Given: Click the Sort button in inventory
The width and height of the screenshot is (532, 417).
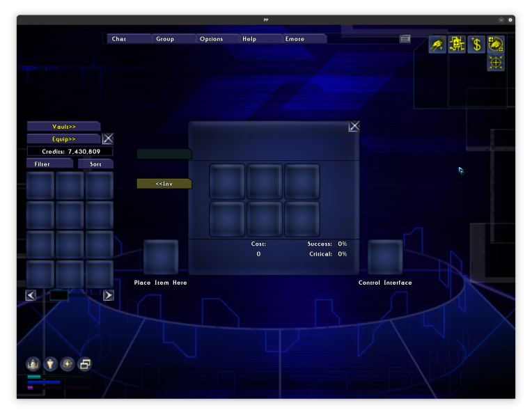Looking at the screenshot, I should (x=95, y=164).
